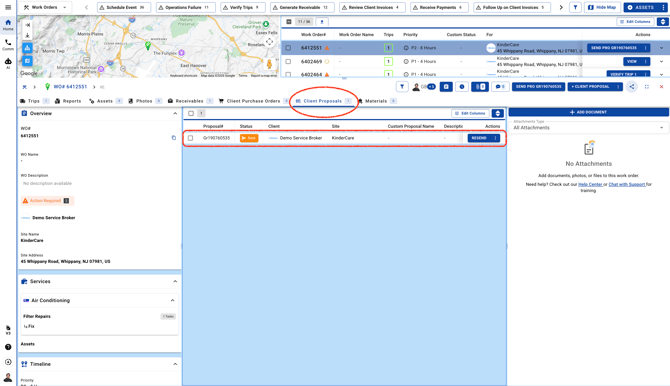Open the Chat with Support link
This screenshot has height=386, width=670.
tap(627, 184)
